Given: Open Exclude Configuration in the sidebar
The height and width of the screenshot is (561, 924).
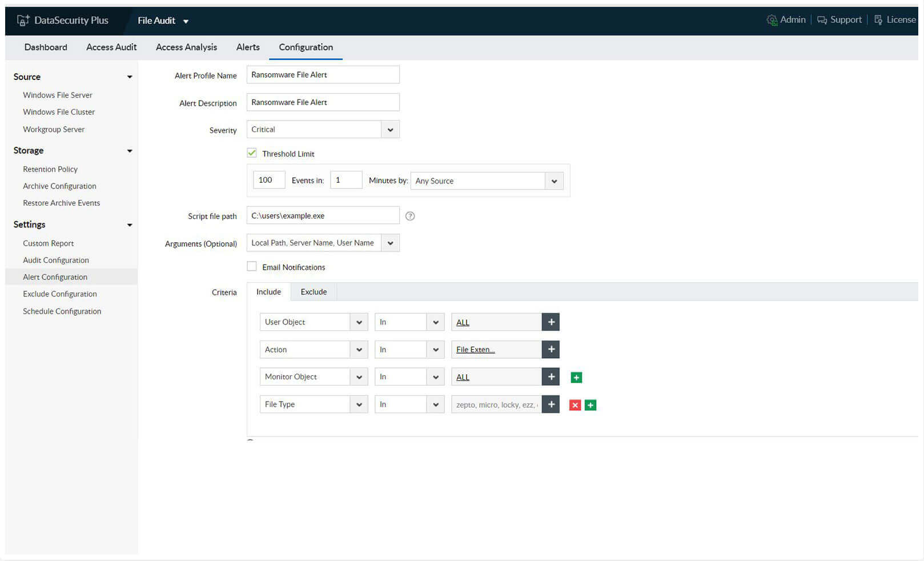Looking at the screenshot, I should coord(59,294).
